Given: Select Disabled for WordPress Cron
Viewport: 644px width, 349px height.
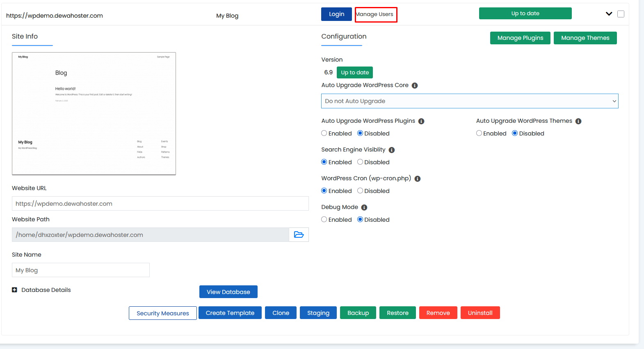Looking at the screenshot, I should coord(360,191).
